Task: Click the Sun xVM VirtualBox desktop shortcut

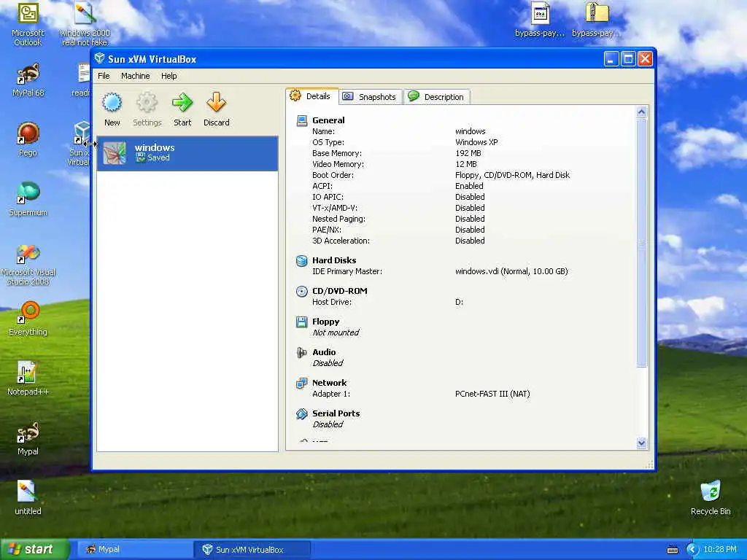Action: point(80,143)
